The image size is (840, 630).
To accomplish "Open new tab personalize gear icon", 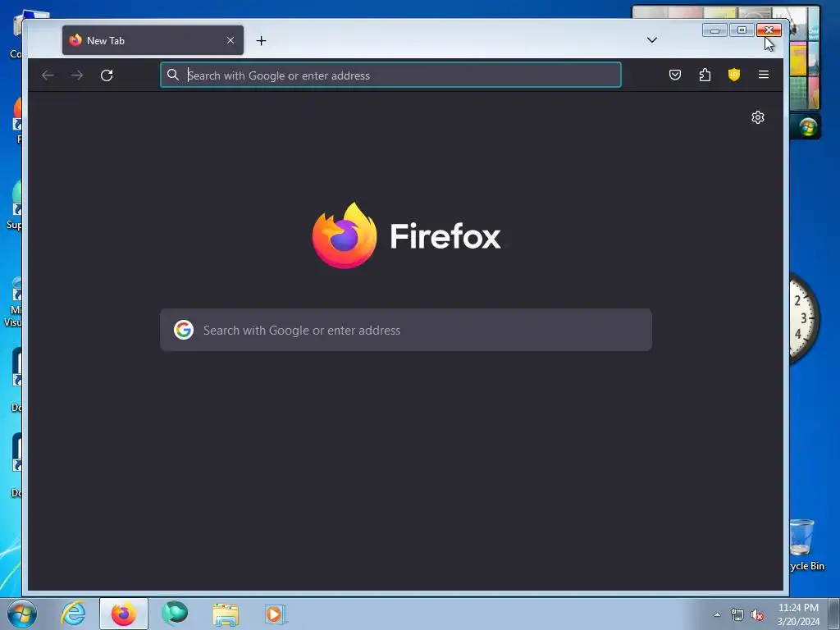I will (x=757, y=117).
